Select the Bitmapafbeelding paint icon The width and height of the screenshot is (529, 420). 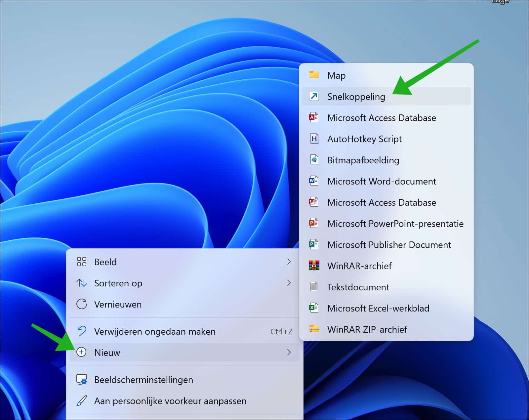click(314, 160)
